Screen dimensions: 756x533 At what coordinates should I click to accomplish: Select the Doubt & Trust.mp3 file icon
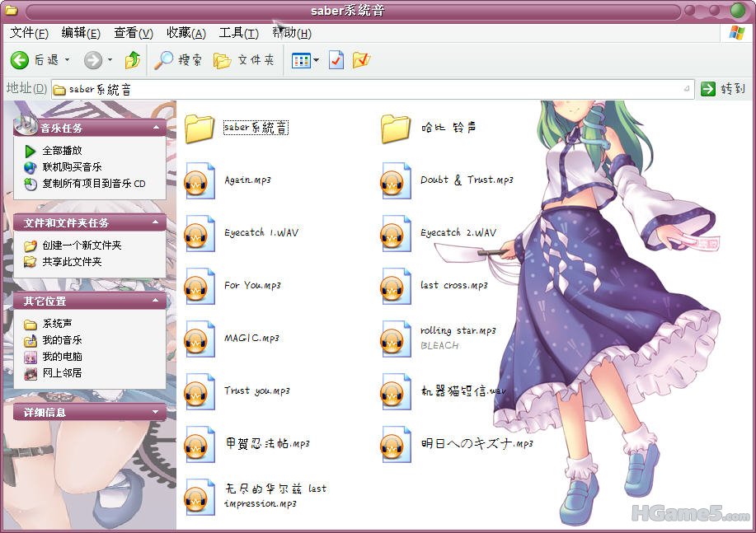tap(396, 180)
